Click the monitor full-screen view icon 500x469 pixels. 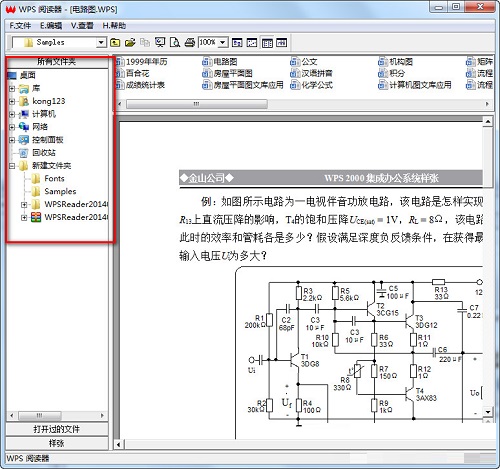[160, 42]
